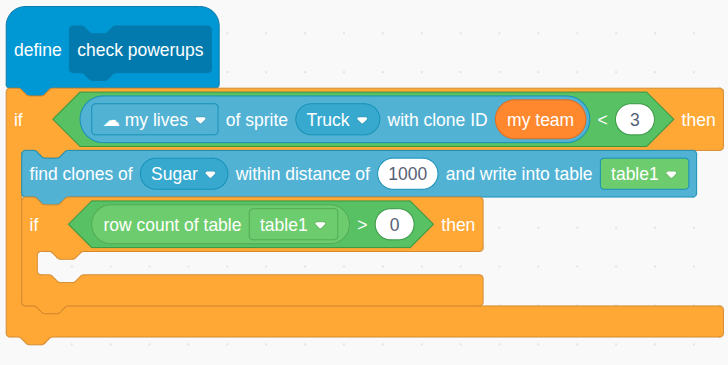Click the 'find clones of' block text
This screenshot has width=728, height=365.
pos(81,174)
